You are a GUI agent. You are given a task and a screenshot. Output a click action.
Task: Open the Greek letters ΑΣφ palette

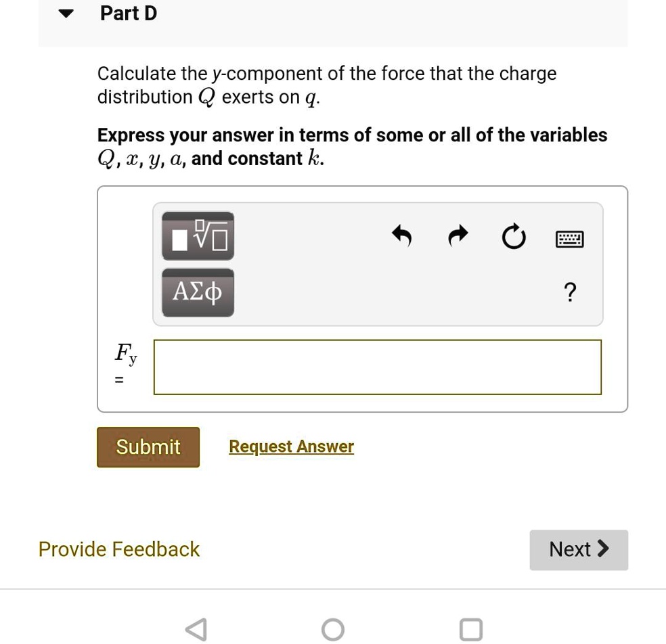click(x=197, y=292)
